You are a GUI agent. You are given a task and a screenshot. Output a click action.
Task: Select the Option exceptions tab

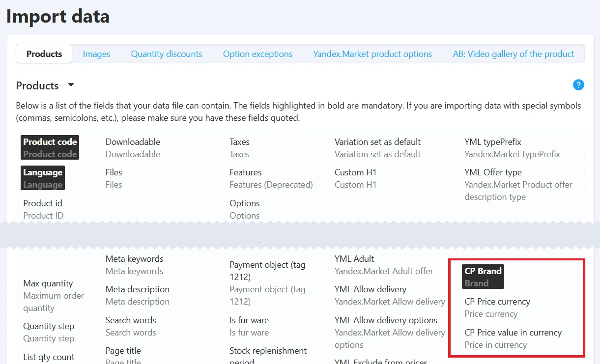tap(257, 54)
